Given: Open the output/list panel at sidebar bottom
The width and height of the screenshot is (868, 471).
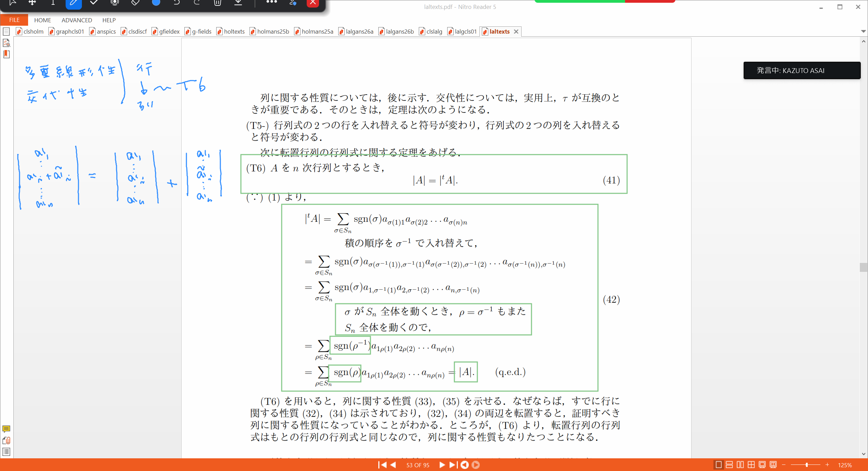Looking at the screenshot, I should pos(6,452).
